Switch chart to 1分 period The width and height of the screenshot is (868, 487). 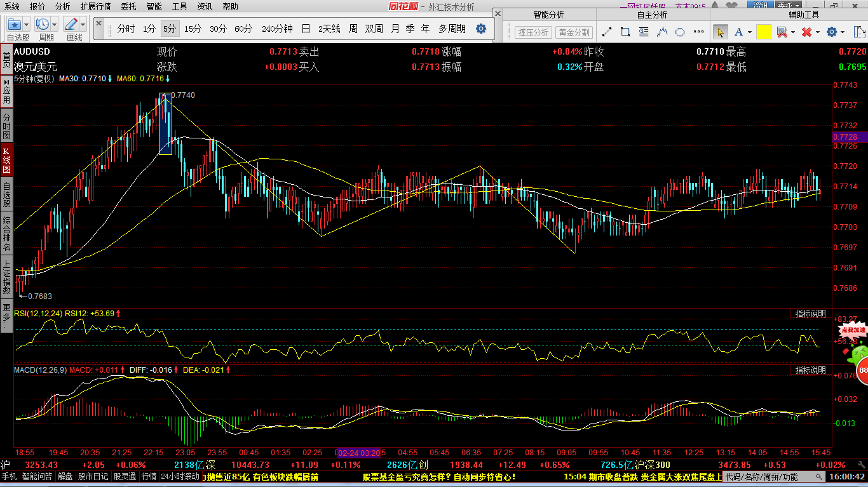pyautogui.click(x=149, y=29)
